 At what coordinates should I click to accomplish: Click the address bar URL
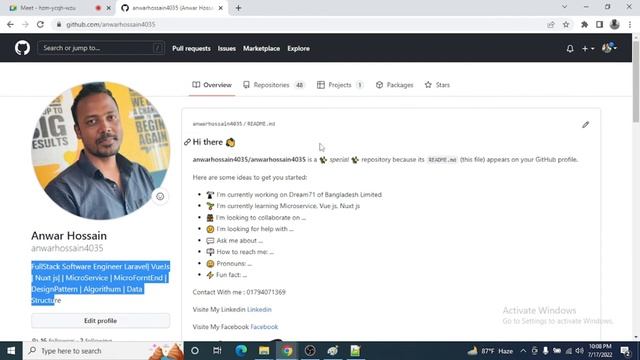(111, 24)
